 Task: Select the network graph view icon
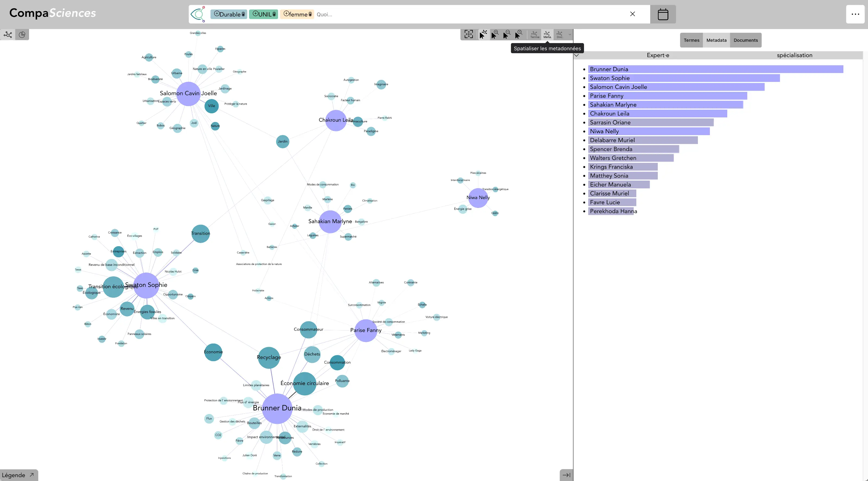point(8,34)
